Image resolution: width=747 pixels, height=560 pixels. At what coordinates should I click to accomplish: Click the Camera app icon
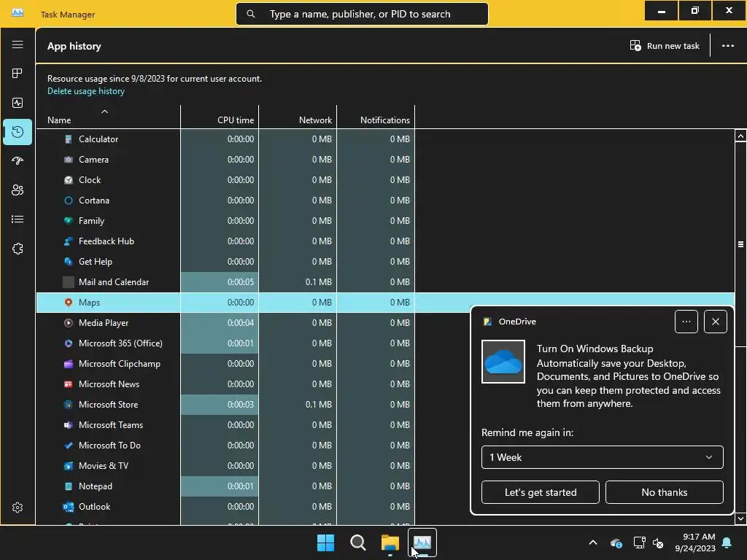click(x=69, y=160)
